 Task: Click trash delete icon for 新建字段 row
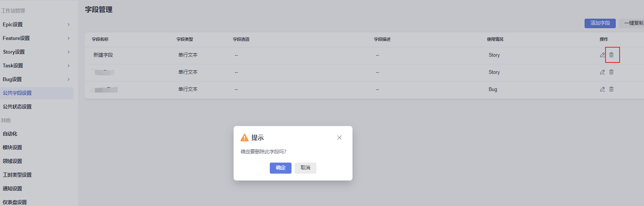point(611,55)
